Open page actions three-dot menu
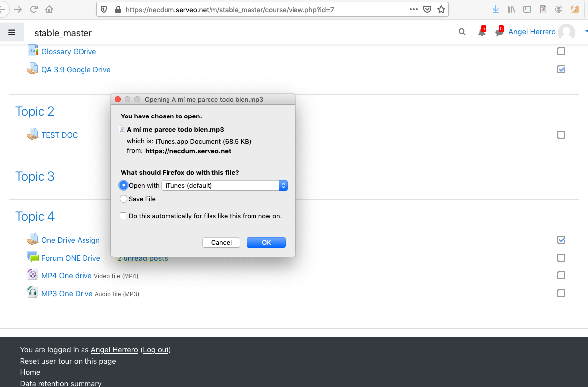The height and width of the screenshot is (387, 588). coord(413,9)
